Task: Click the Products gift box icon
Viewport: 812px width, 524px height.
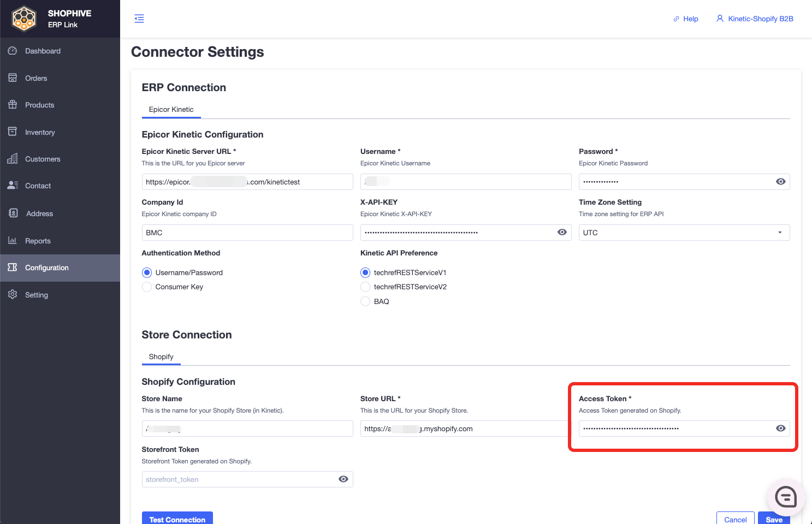Action: click(13, 105)
